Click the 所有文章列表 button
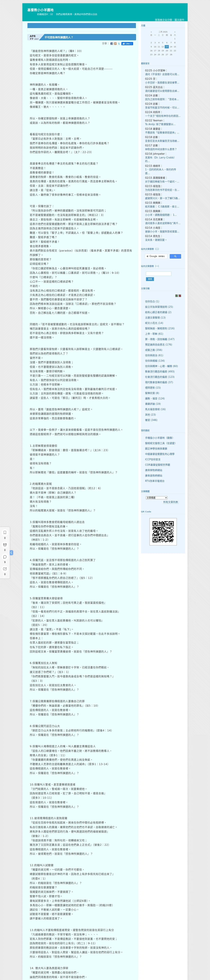Viewport: 210px width, 980px height. [170, 502]
